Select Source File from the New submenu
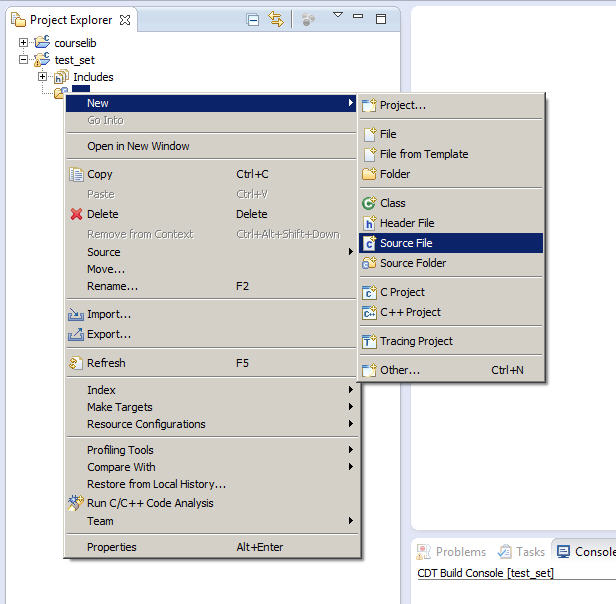The width and height of the screenshot is (616, 604). (x=406, y=243)
